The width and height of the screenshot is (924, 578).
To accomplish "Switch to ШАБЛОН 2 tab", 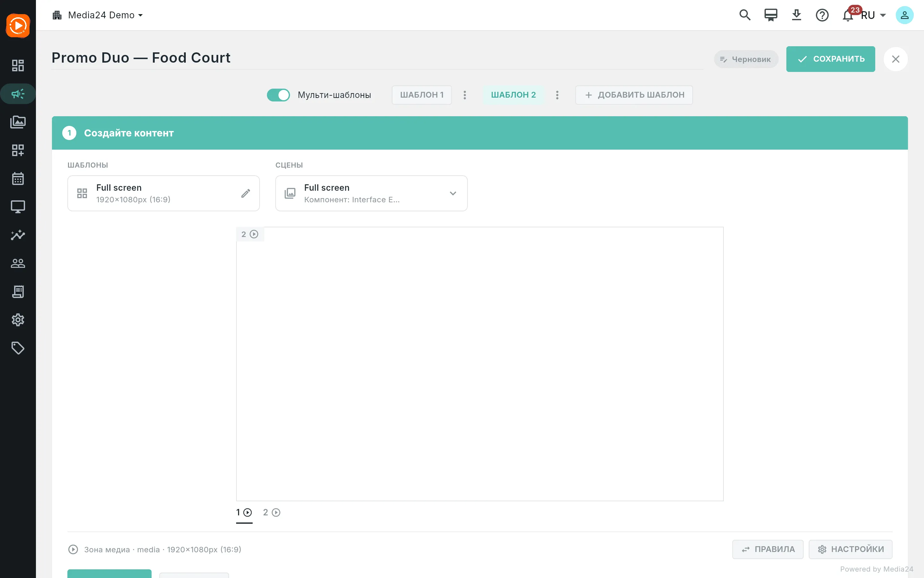I will 513,95.
